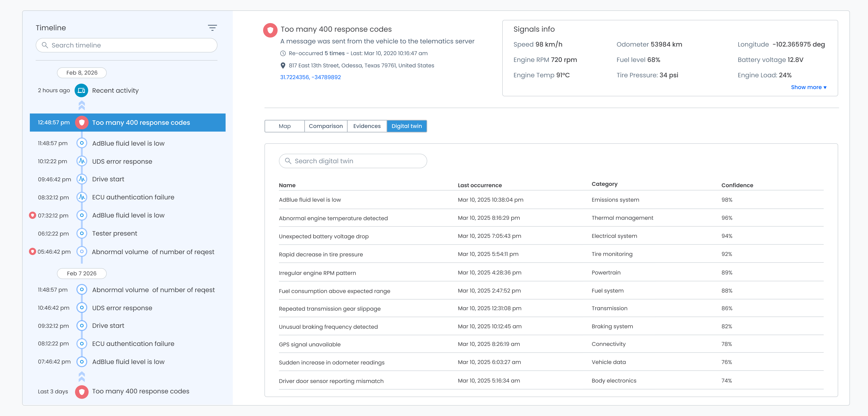This screenshot has width=868, height=416.
Task: Click red alert badge next to 05:46:42 pm
Action: pyautogui.click(x=32, y=251)
